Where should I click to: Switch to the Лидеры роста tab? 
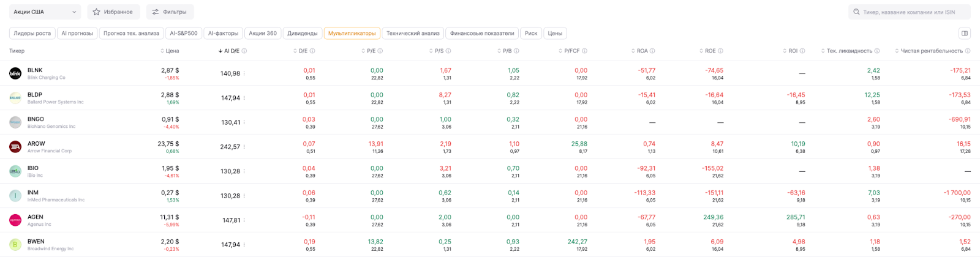32,34
